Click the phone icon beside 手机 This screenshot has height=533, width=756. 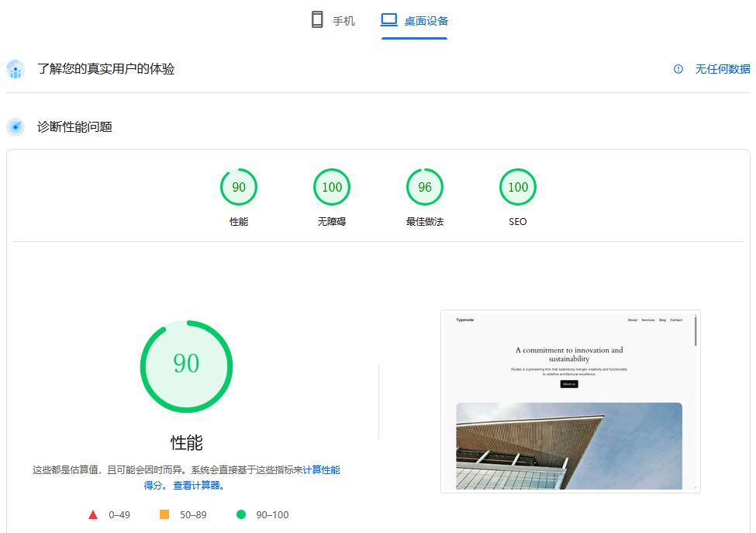pos(317,20)
